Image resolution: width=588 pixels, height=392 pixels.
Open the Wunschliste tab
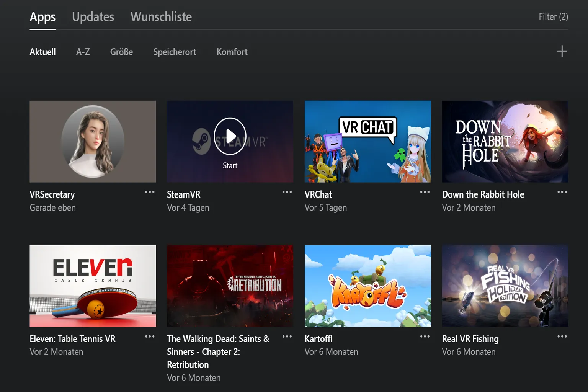pos(161,17)
